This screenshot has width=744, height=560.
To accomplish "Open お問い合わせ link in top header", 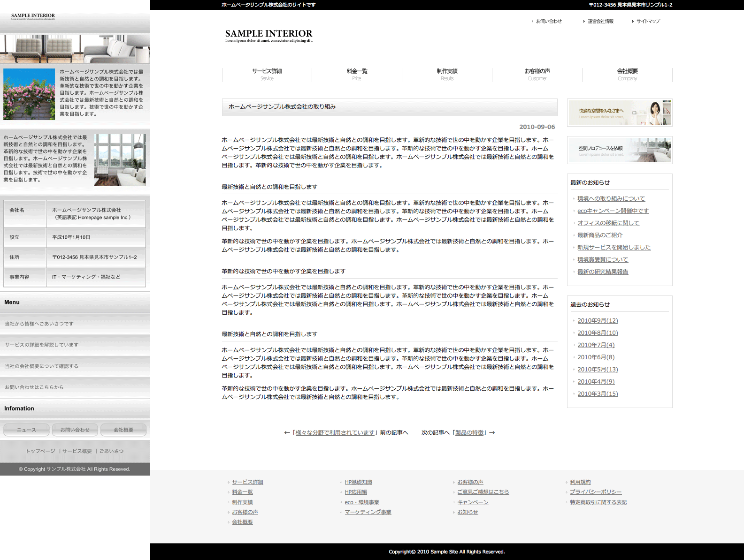I will [x=549, y=21].
